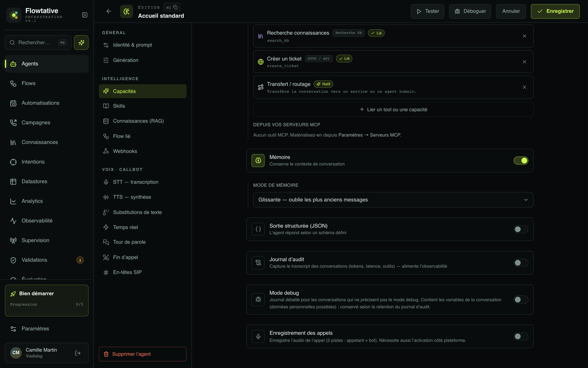Open STT — transcription settings

(143, 182)
